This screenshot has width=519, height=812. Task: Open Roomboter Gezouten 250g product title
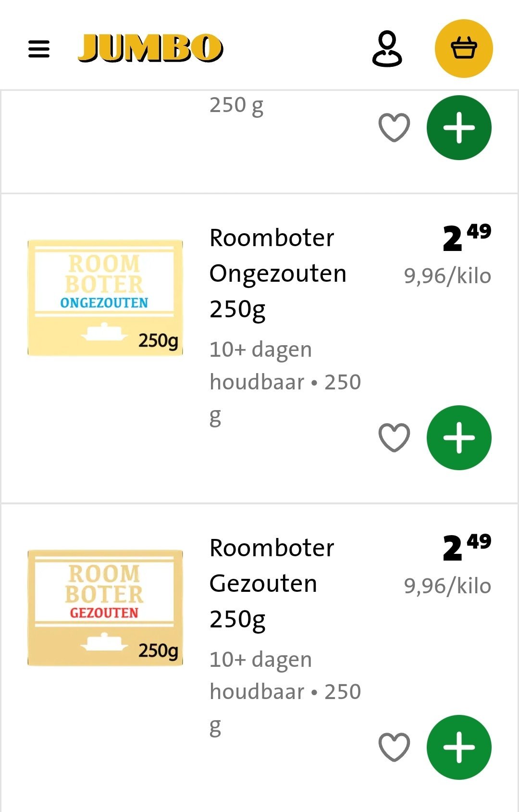click(272, 583)
